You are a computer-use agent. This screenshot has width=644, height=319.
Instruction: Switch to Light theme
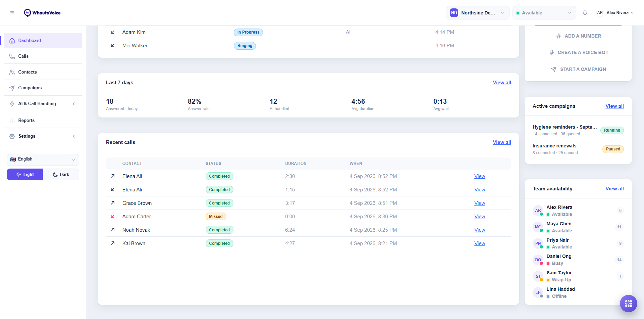(25, 175)
